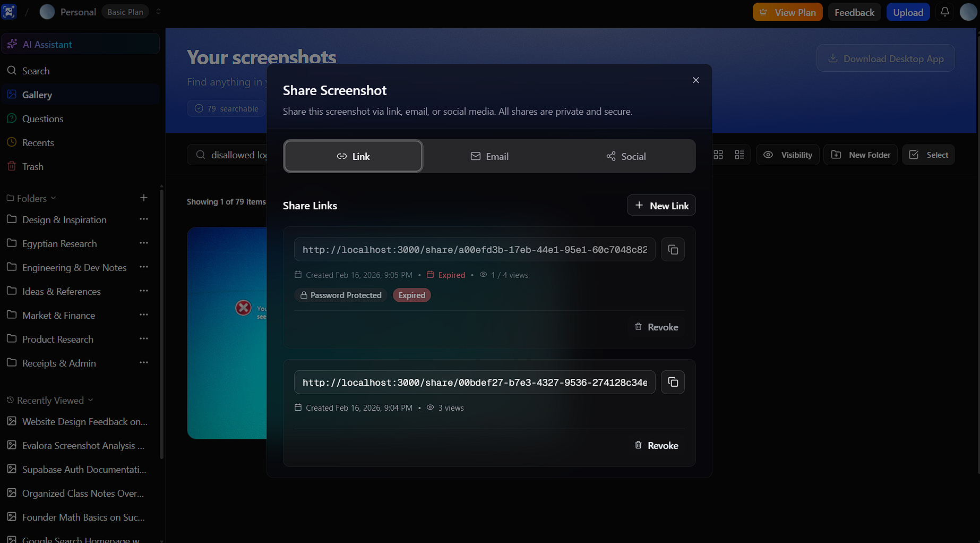Switch to the Email share tab
The width and height of the screenshot is (980, 543).
tap(489, 156)
